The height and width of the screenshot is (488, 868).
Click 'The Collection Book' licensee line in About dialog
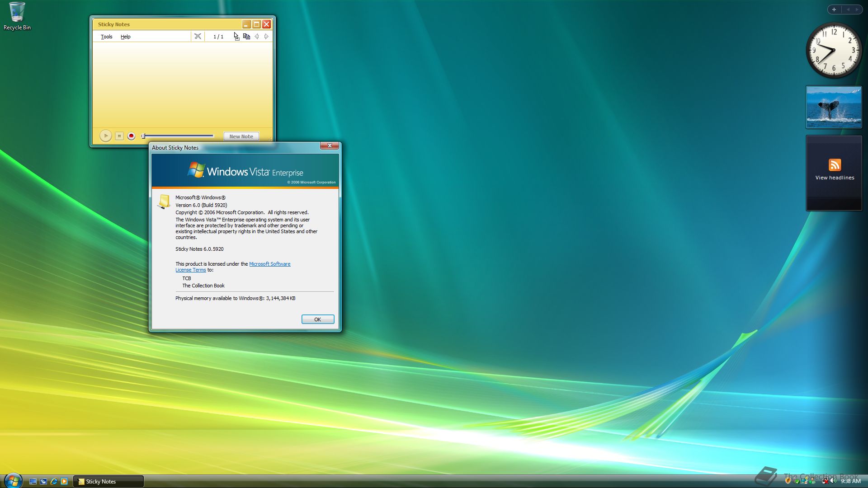[x=203, y=286]
